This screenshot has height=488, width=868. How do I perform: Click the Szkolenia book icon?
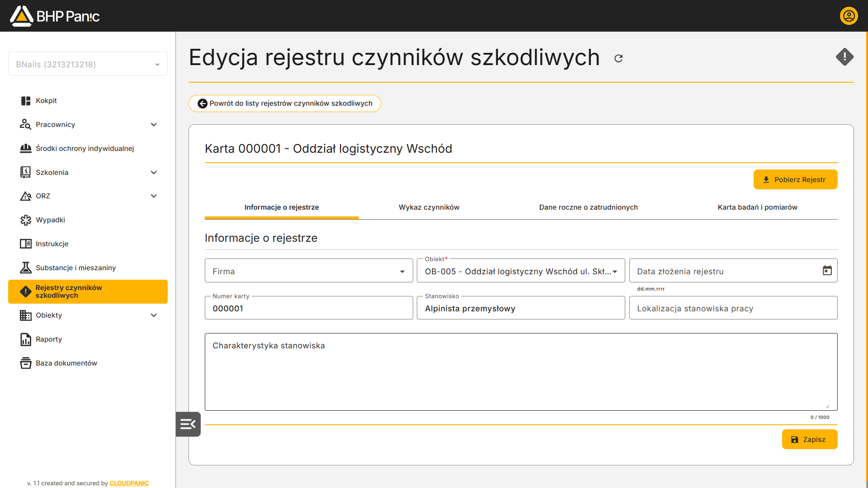[26, 172]
